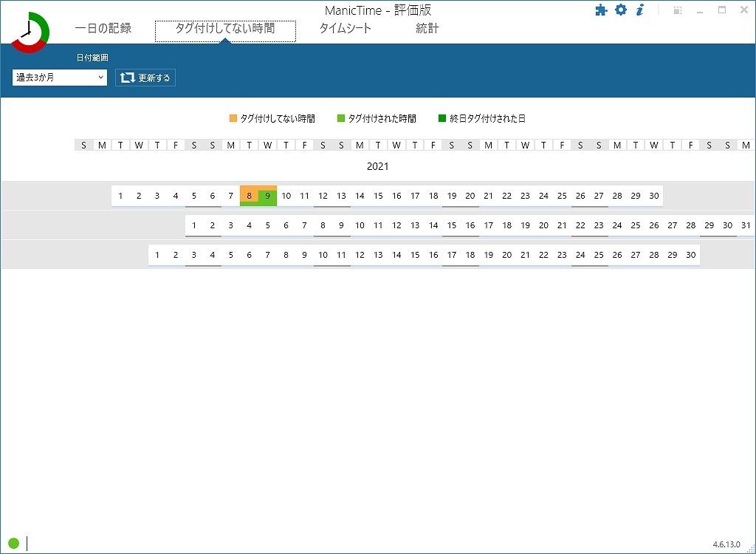The height and width of the screenshot is (554, 756).
Task: Select day 1 in the first month row
Action: coord(120,196)
